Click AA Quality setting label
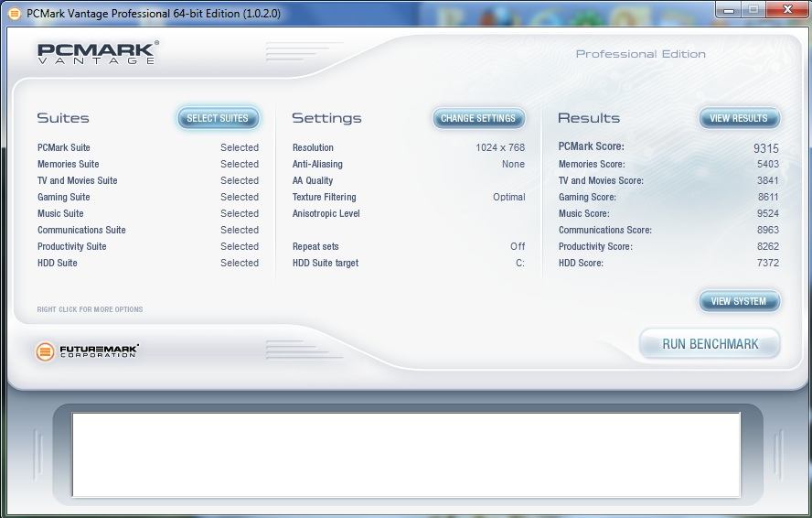This screenshot has width=812, height=518. click(x=313, y=181)
